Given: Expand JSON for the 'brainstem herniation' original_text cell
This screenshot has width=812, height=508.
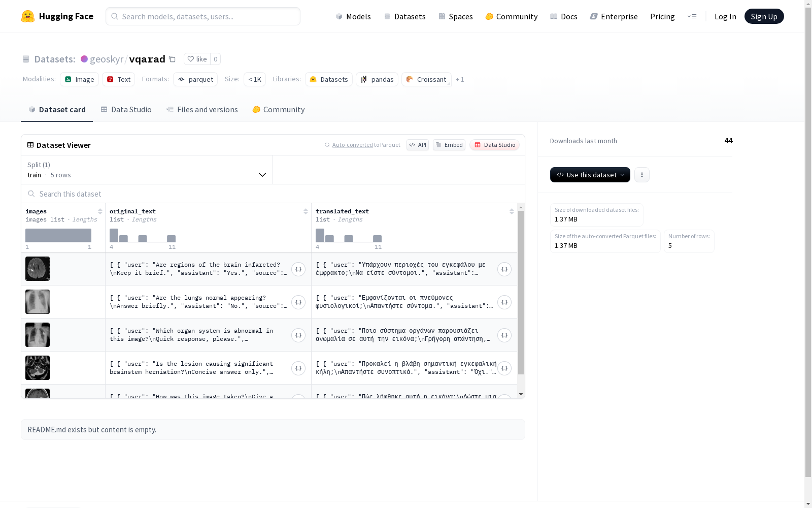Looking at the screenshot, I should point(298,368).
